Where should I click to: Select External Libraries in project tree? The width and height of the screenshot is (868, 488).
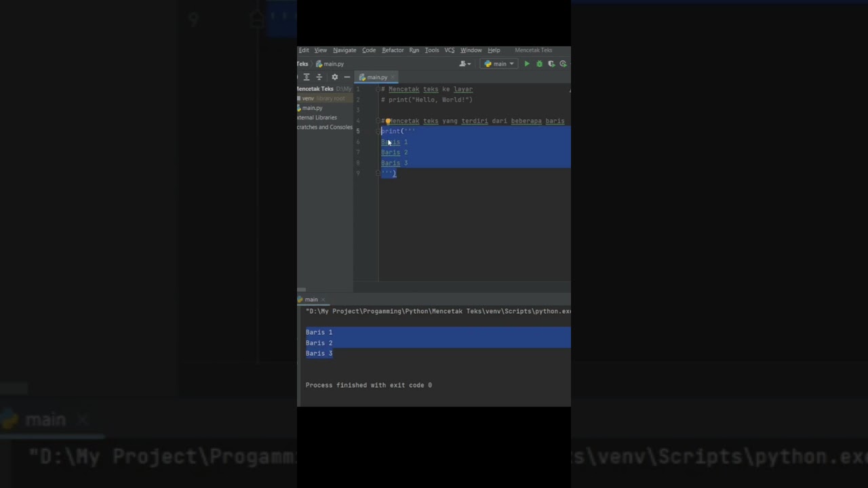click(317, 118)
